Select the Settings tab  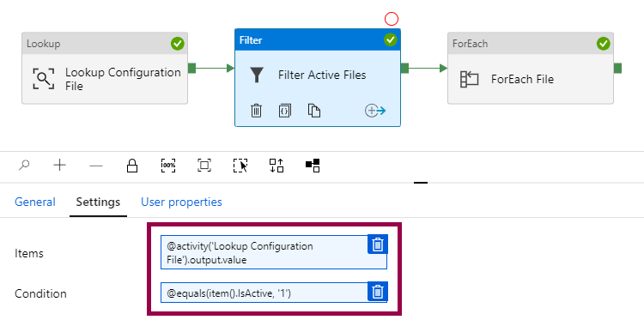(98, 202)
